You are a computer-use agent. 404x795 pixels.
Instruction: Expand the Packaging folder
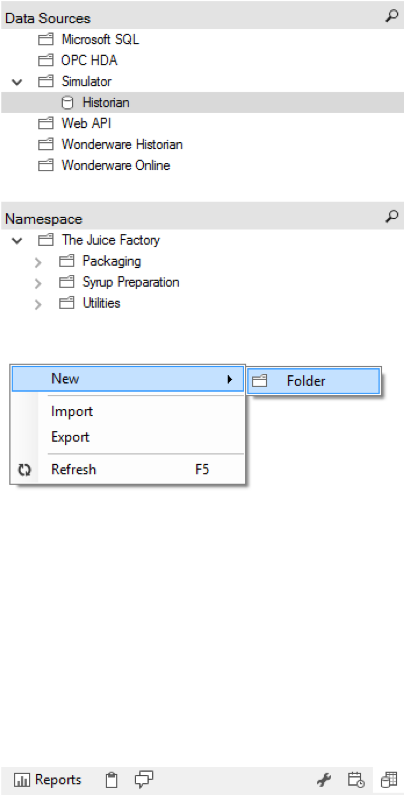click(38, 262)
